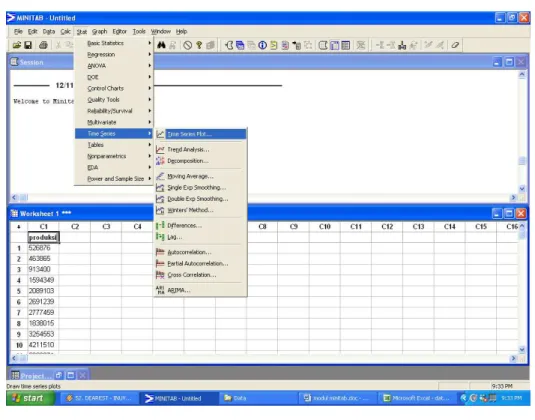This screenshot has width=535, height=420.
Task: Open Autocorrelation dialog entry
Action: coord(201,252)
